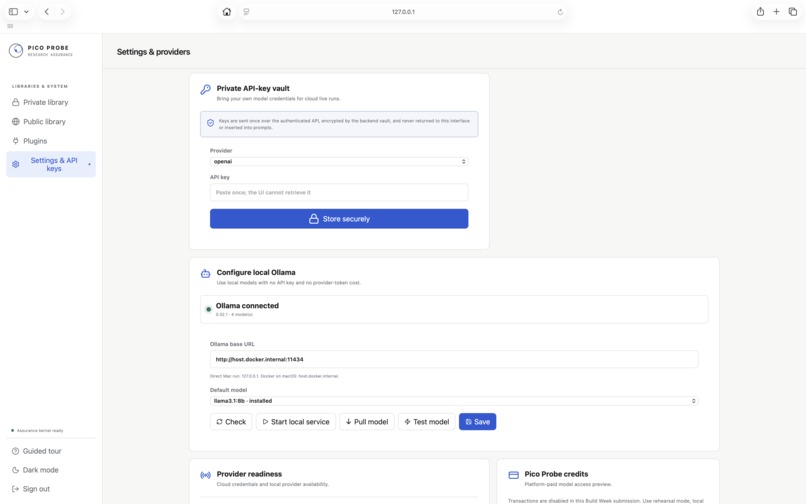Image resolution: width=806 pixels, height=504 pixels.
Task: Click the small menu icon below browser sidebar toggle
Action: (10, 26)
